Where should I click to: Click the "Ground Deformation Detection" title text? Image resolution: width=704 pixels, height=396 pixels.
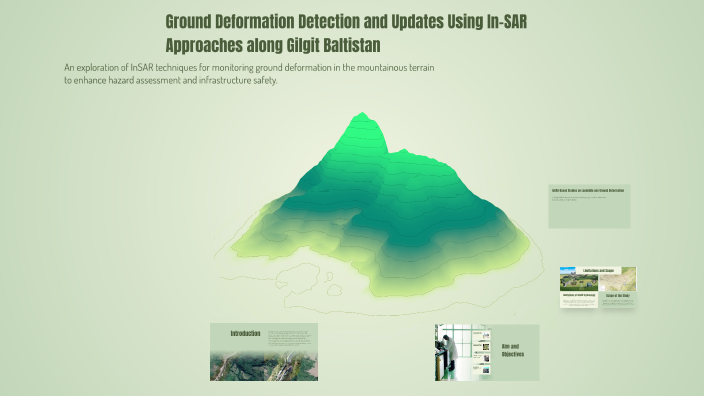tap(346, 33)
